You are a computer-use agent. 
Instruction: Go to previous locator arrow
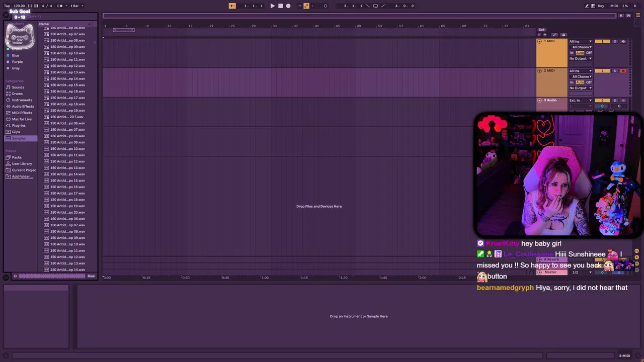(539, 35)
